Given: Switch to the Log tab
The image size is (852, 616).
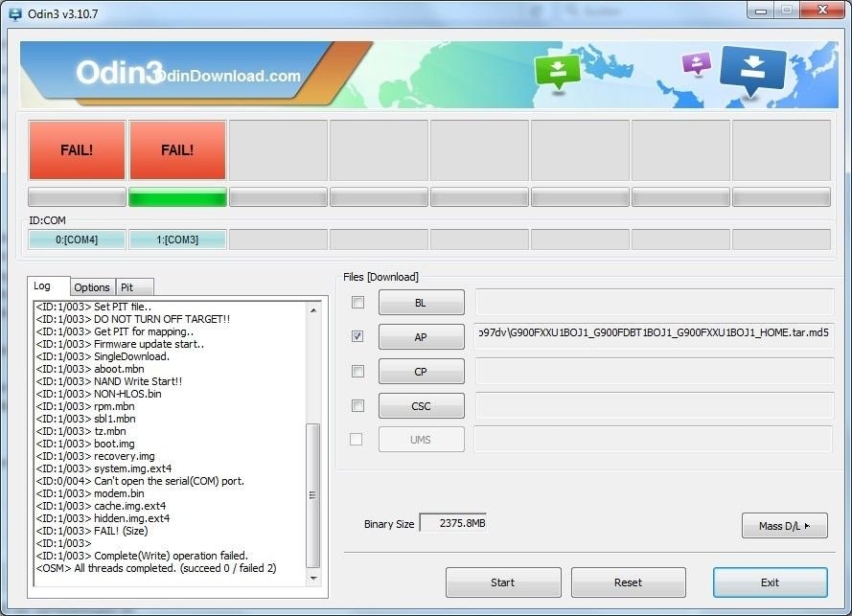Looking at the screenshot, I should pos(48,285).
